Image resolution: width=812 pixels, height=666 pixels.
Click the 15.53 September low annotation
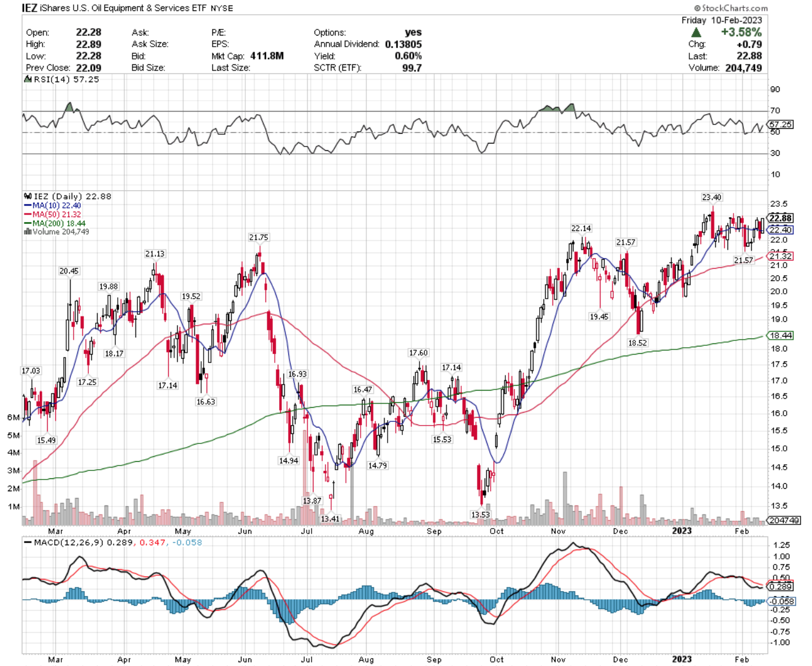pyautogui.click(x=442, y=440)
